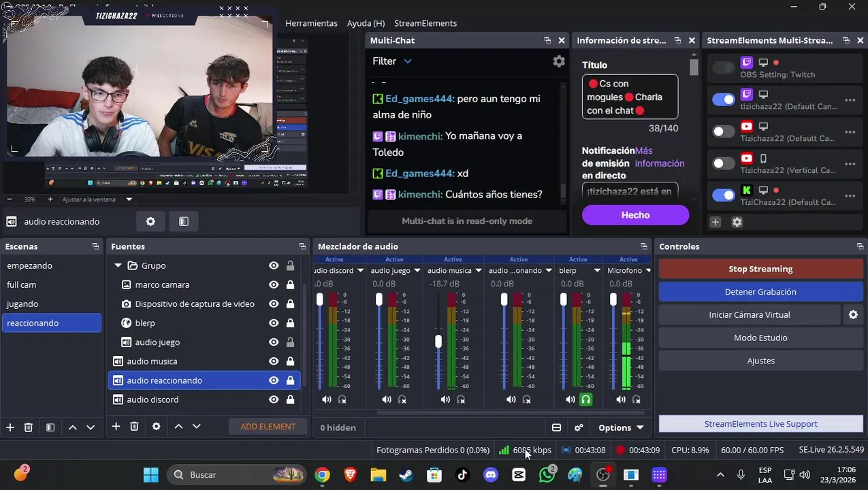Open filters icon beside source properties gear
This screenshot has height=490, width=868.
click(184, 221)
